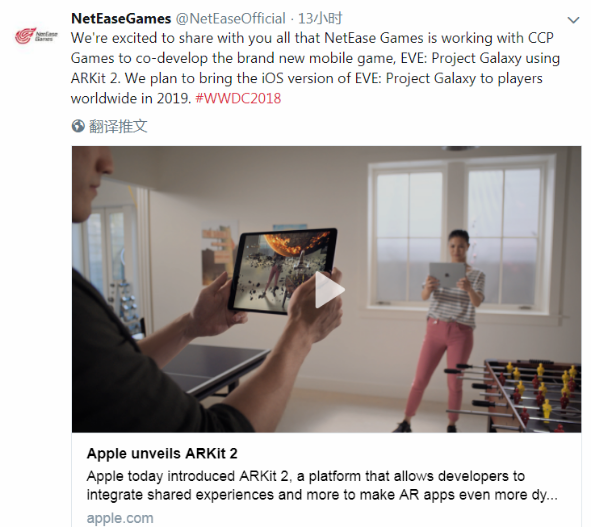This screenshot has width=591, height=528.
Task: Click the link card description text
Action: coord(322,485)
